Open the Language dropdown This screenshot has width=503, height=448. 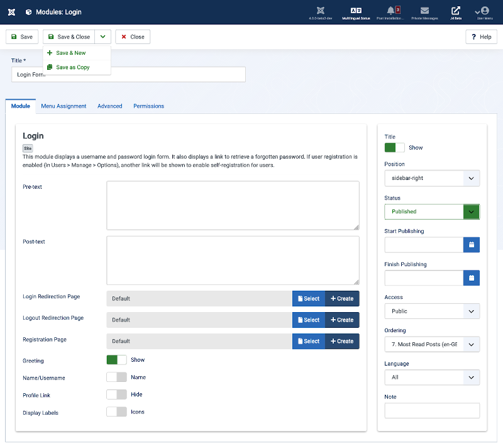click(432, 378)
